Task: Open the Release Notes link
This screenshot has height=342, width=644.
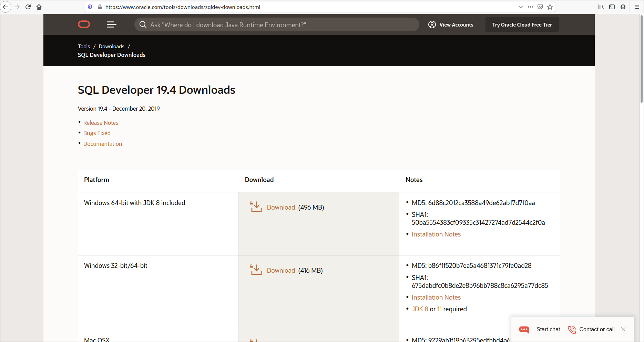Action: click(101, 123)
